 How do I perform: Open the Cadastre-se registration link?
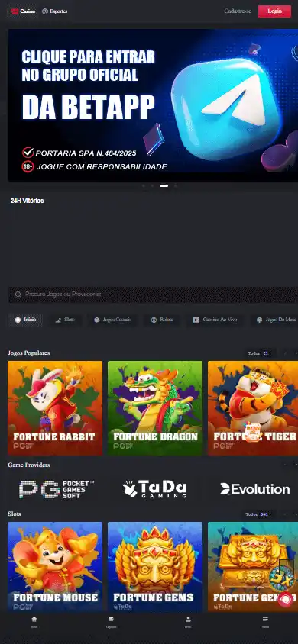[x=238, y=11]
